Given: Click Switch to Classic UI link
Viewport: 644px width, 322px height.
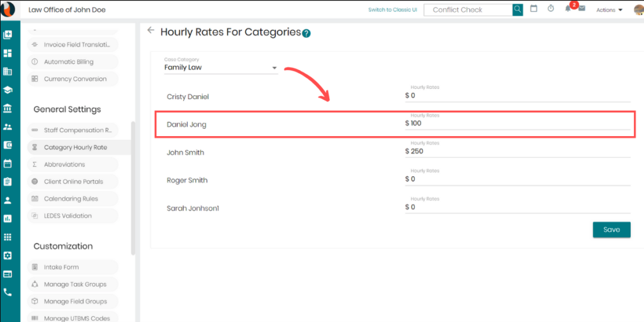Looking at the screenshot, I should [x=392, y=9].
